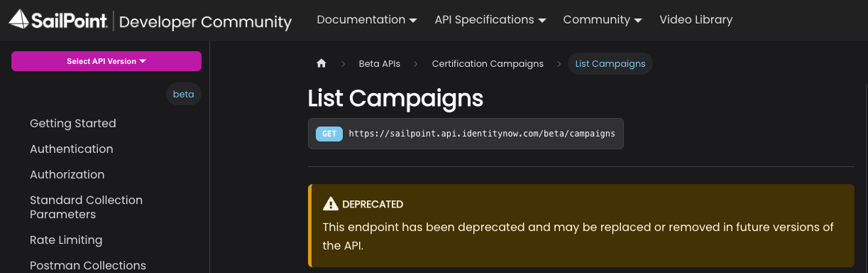Open the Authorization sidebar page
868x273 pixels.
(67, 175)
